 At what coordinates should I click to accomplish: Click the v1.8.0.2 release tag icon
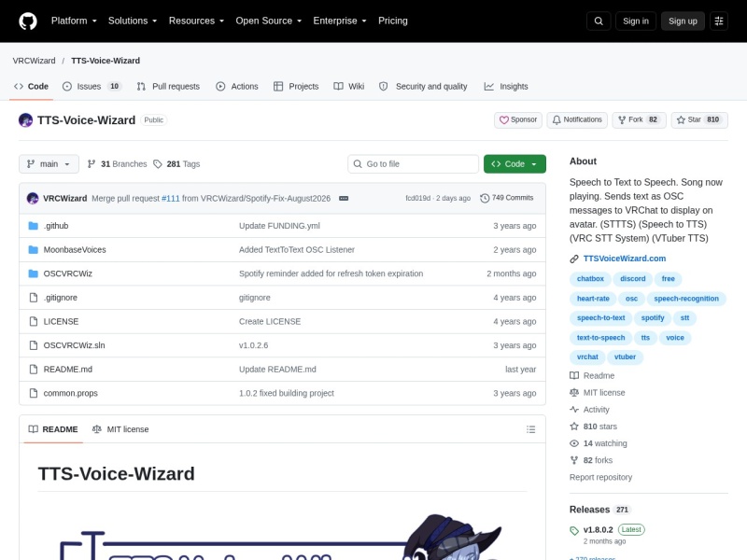point(574,530)
